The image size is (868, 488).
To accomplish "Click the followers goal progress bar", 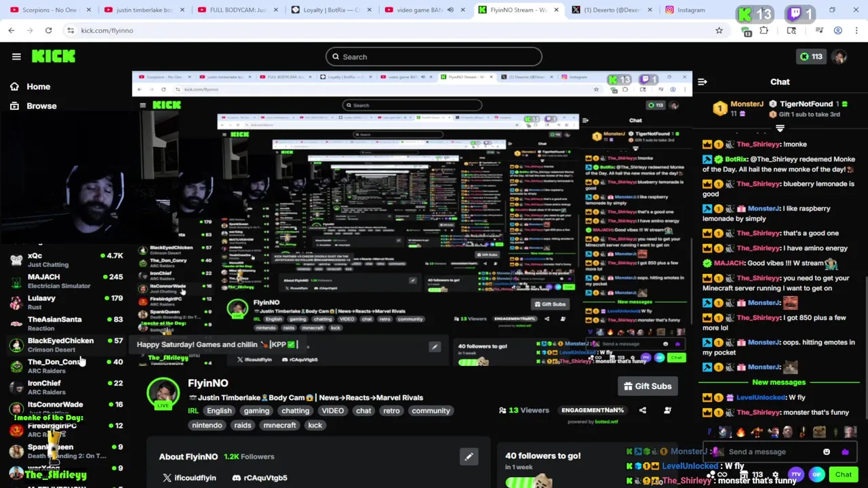I will (x=530, y=482).
